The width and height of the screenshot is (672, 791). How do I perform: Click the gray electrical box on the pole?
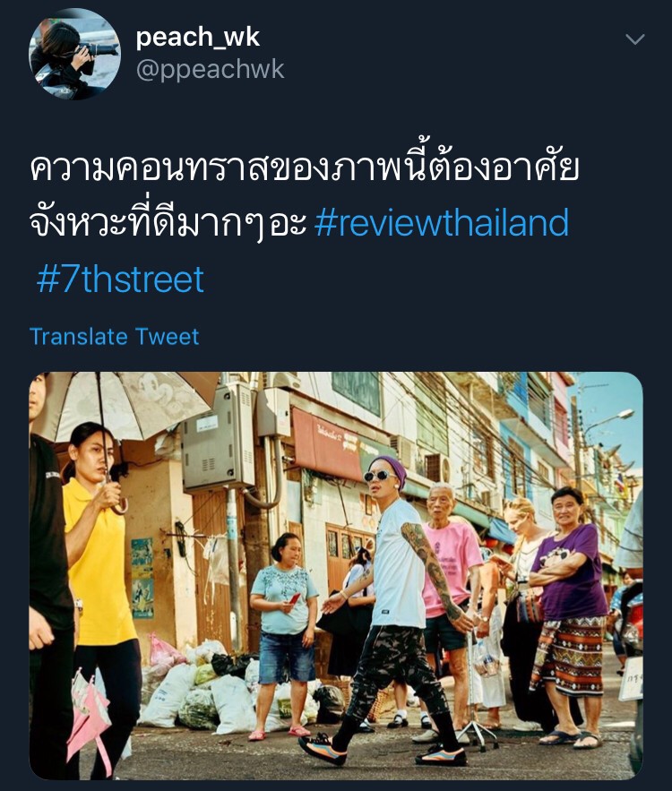click(x=219, y=438)
